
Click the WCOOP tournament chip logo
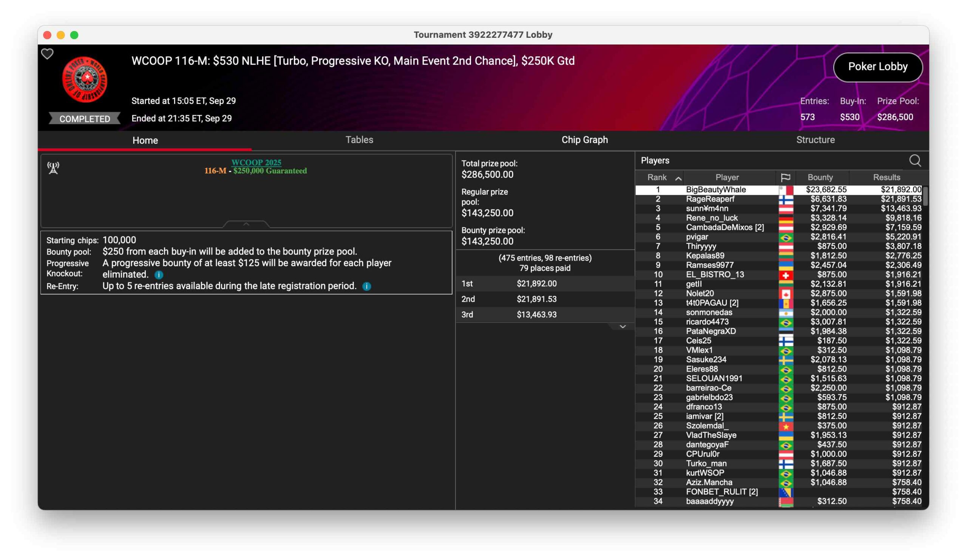pyautogui.click(x=85, y=80)
